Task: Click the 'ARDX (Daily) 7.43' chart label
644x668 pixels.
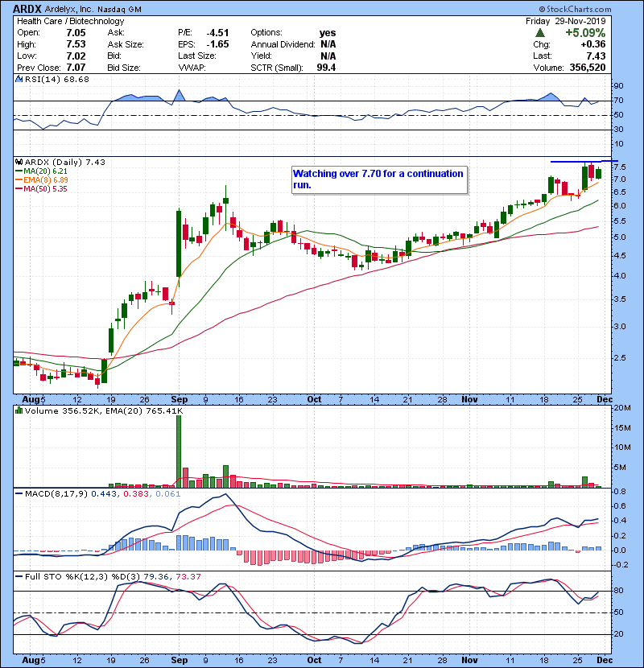Action: click(64, 162)
